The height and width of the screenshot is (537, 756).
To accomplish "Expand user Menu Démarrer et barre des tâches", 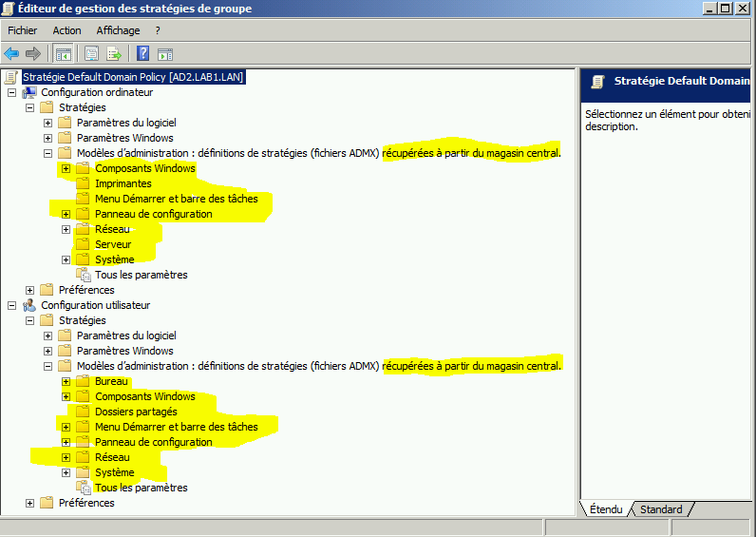I will pos(66,427).
